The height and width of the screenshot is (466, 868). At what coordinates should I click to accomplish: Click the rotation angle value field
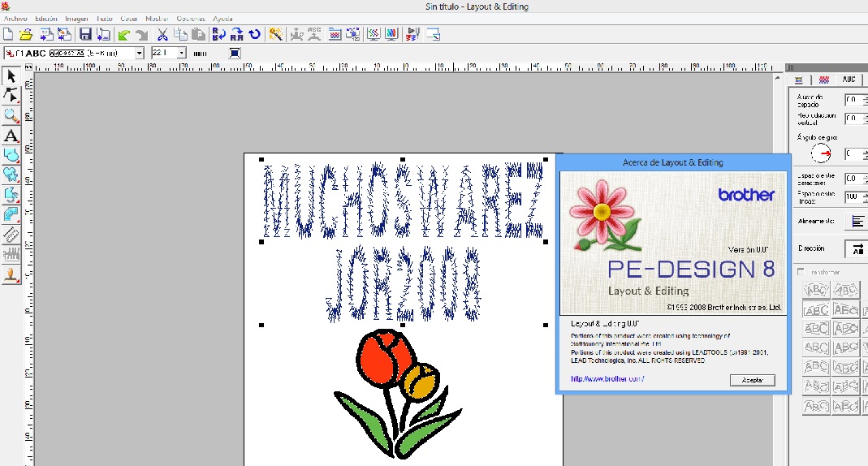pos(854,153)
